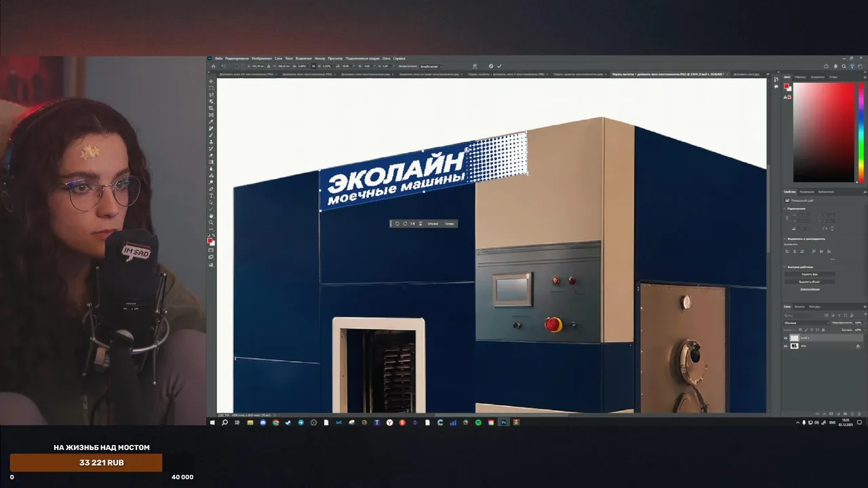Select the Path Selection tool
Image resolution: width=868 pixels, height=488 pixels.
[x=211, y=203]
